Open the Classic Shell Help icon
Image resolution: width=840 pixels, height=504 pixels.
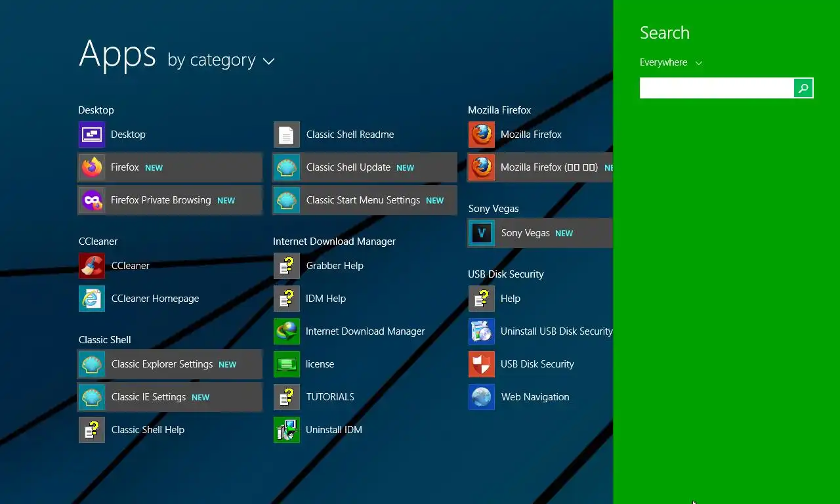(x=92, y=430)
